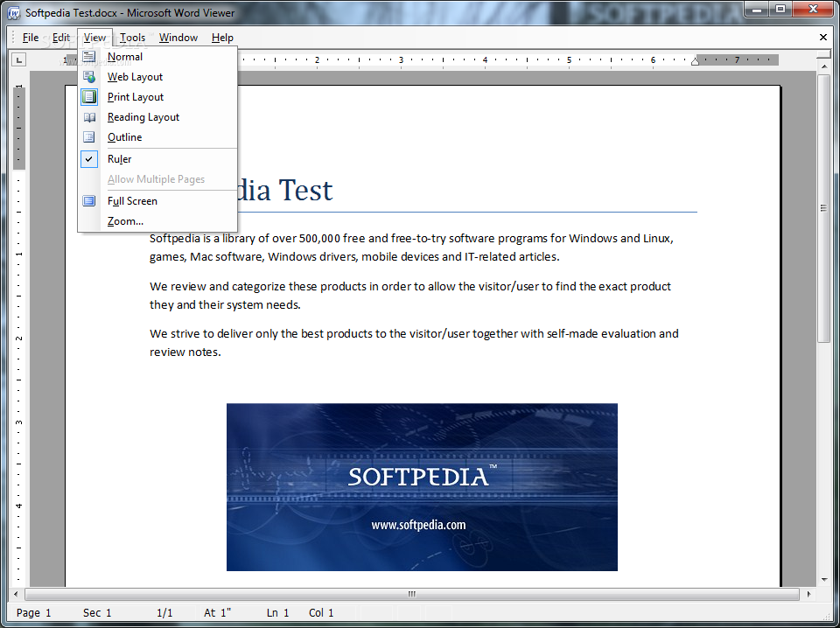Select Full Screen menu entry
This screenshot has height=628, width=840.
coord(157,201)
